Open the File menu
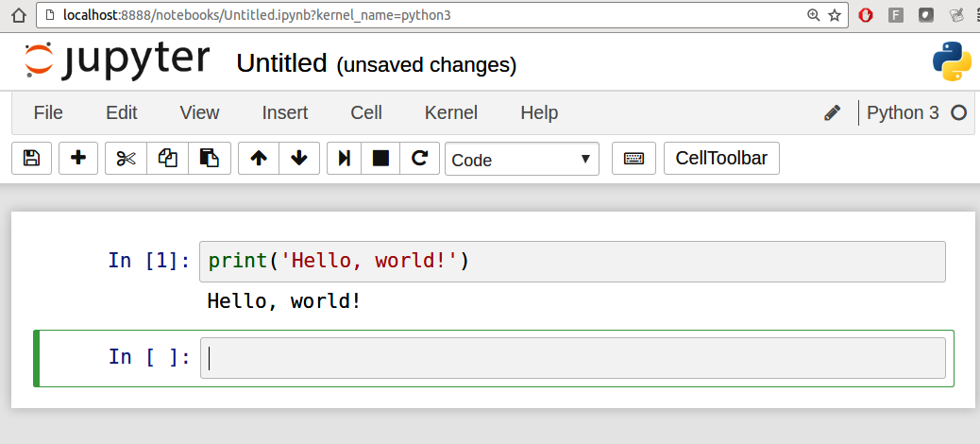 click(x=48, y=112)
